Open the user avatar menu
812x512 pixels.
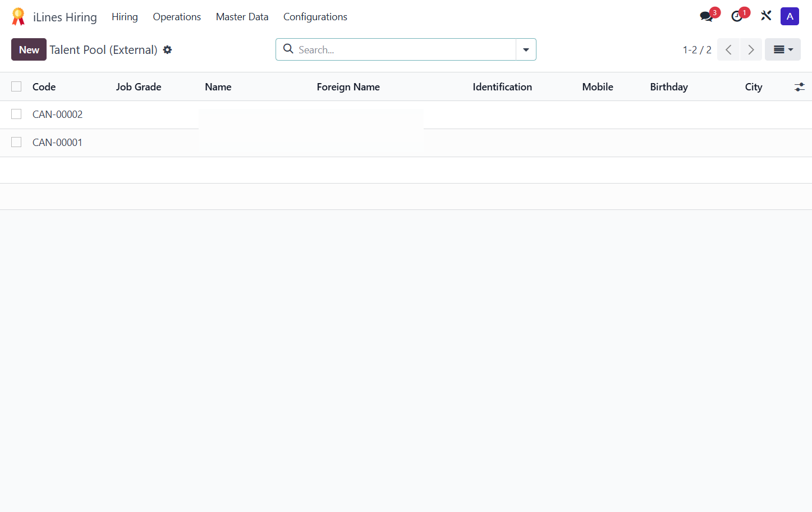click(790, 16)
